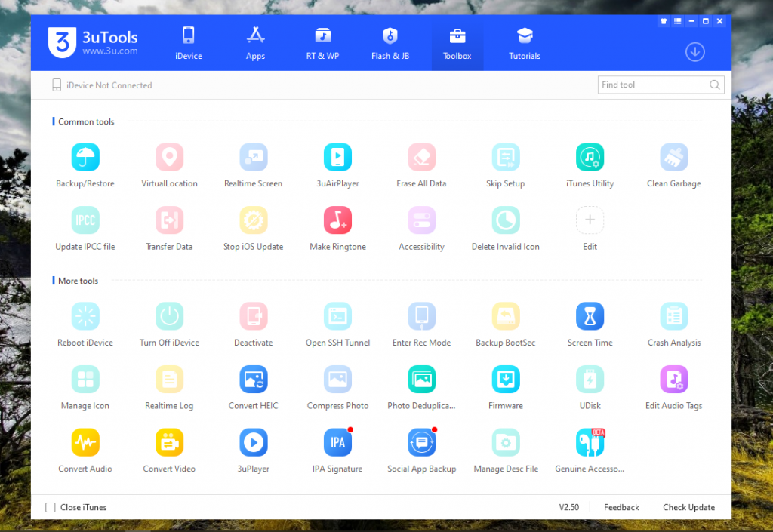Switch to the iDevice tab
Screen dimensions: 773x532
[x=188, y=43]
